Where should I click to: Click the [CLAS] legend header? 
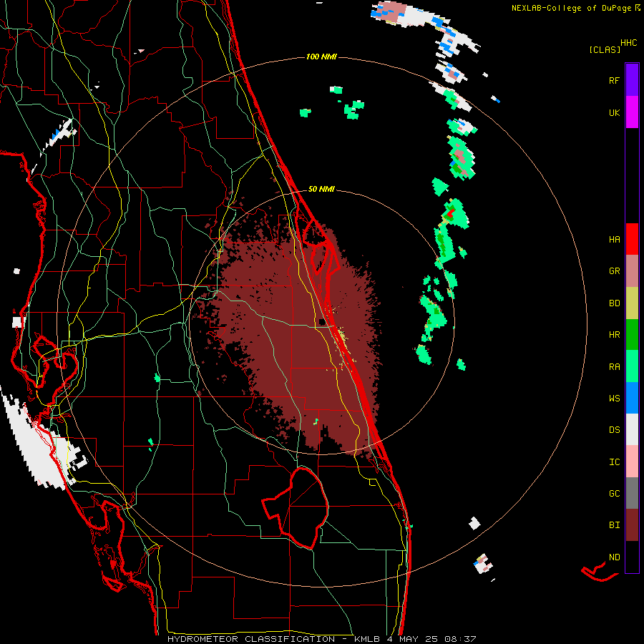[605, 49]
